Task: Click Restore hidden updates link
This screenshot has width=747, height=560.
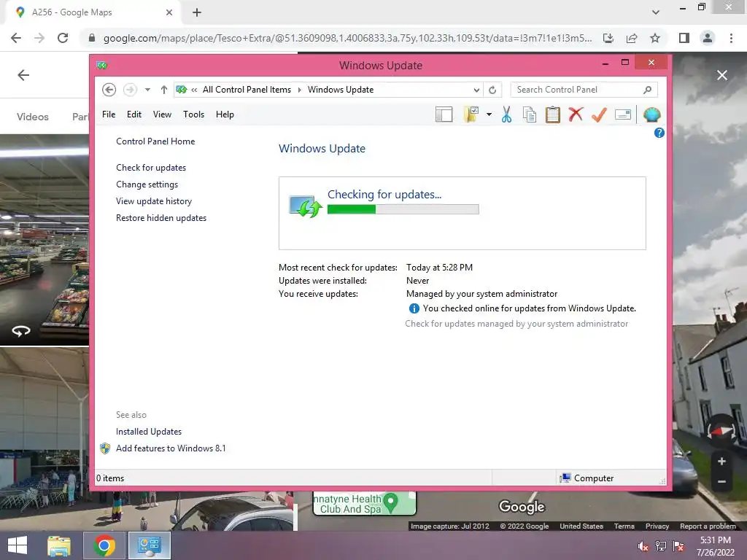Action: click(161, 217)
